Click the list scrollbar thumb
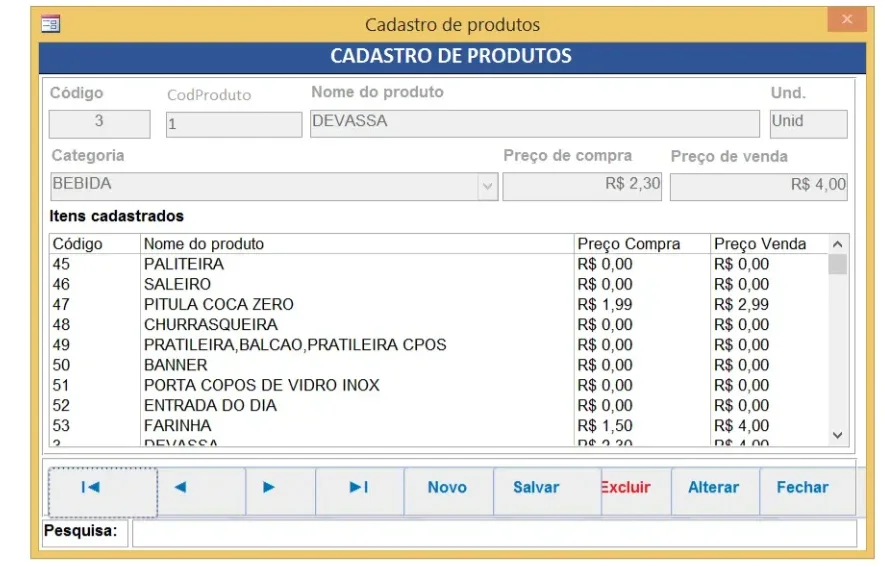This screenshot has height=567, width=885. coord(838,264)
